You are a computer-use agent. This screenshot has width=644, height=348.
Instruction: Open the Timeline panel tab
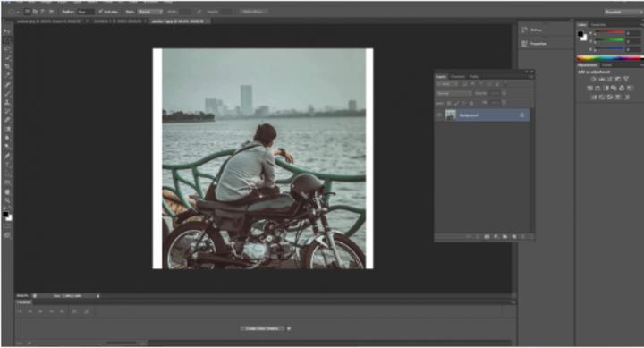23,302
